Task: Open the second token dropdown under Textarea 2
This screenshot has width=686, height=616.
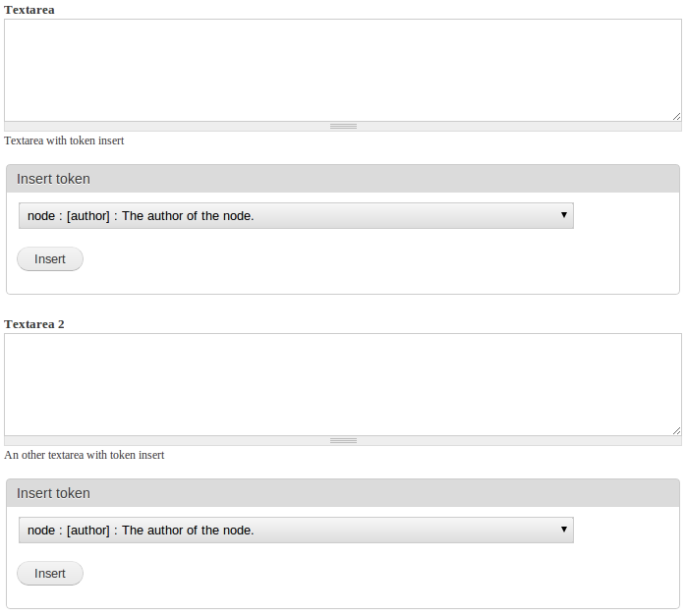Action: (x=296, y=530)
